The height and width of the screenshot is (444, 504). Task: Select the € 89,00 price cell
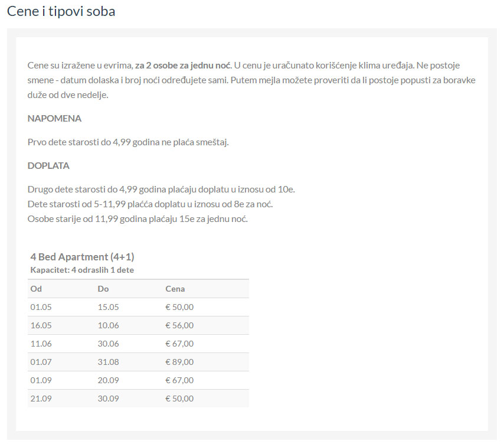179,362
